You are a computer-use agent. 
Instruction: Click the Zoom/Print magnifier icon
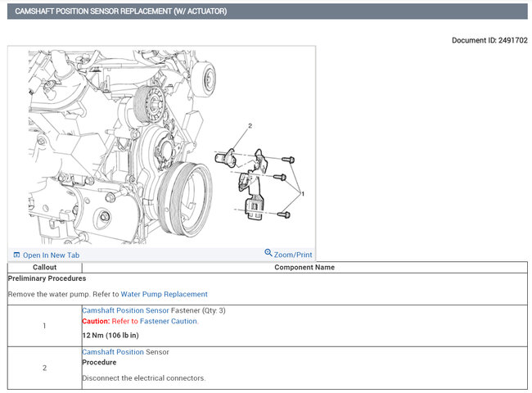click(268, 254)
